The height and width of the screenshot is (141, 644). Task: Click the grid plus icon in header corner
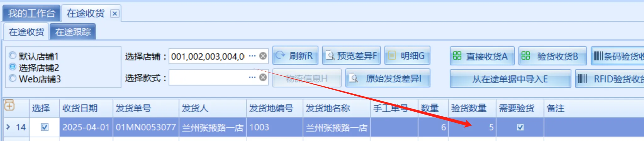[9, 105]
